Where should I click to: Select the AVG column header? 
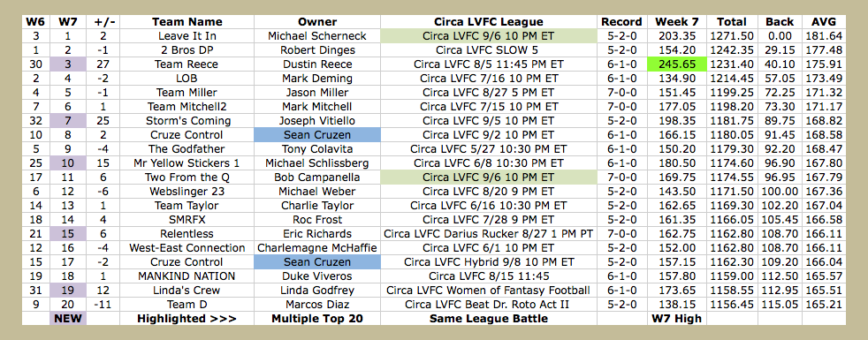click(x=827, y=22)
